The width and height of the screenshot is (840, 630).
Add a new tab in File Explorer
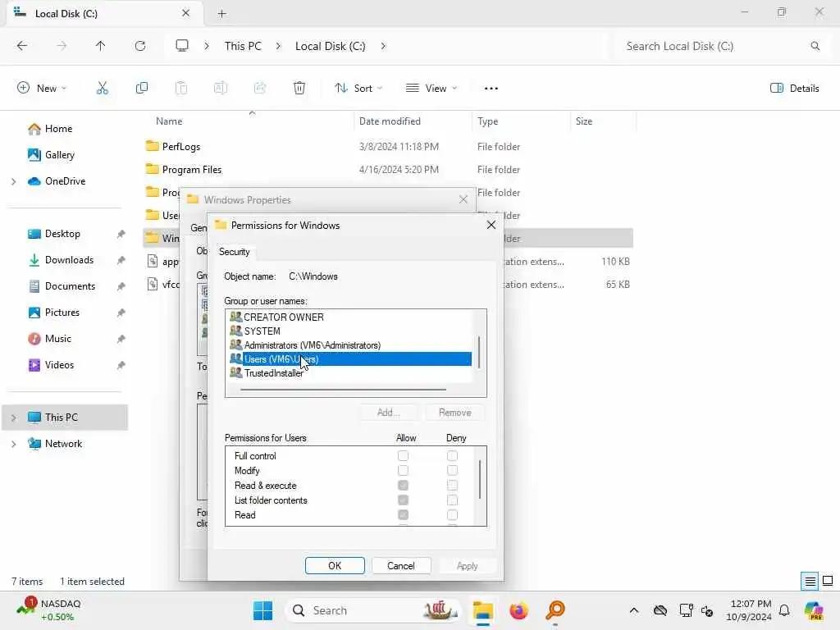pos(221,14)
